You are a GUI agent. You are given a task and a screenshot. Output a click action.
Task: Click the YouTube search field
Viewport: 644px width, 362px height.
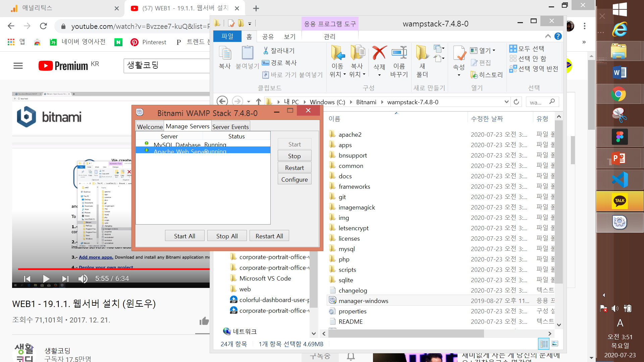tap(167, 65)
